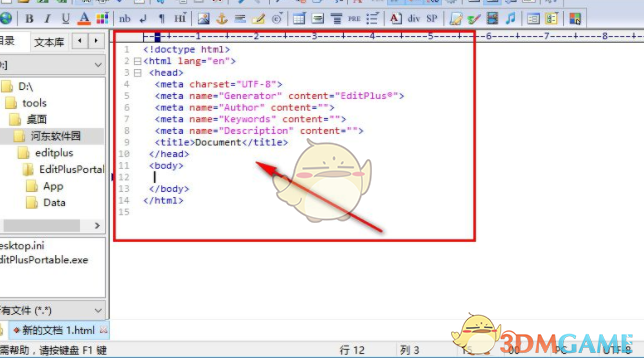Viewport: 644px width, 362px height.
Task: Apply bold tag with B icon
Action: [x=29, y=18]
